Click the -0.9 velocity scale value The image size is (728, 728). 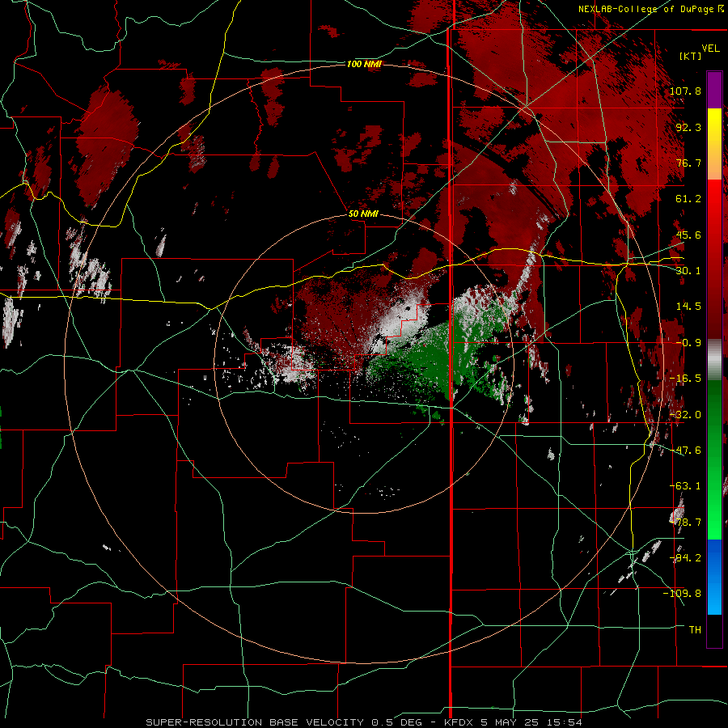[688, 343]
